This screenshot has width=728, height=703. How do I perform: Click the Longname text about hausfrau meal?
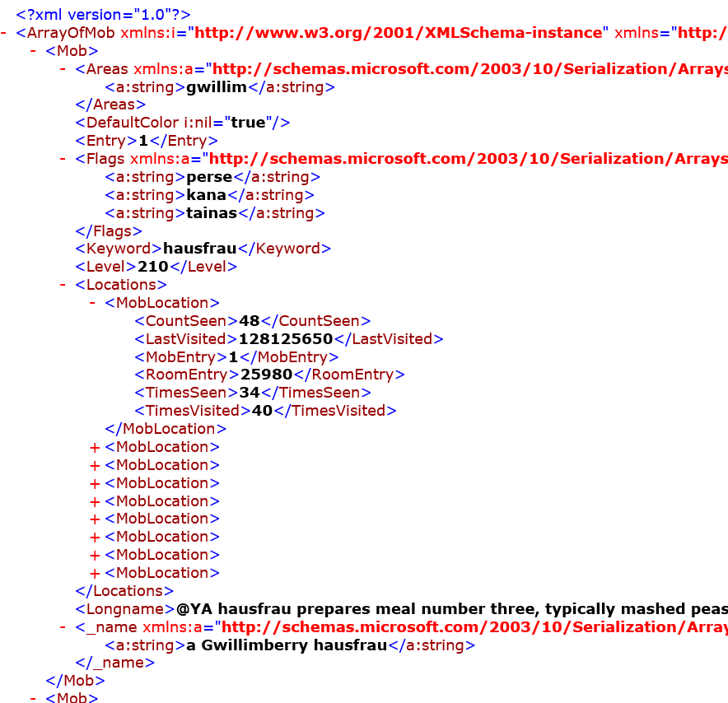pos(452,609)
